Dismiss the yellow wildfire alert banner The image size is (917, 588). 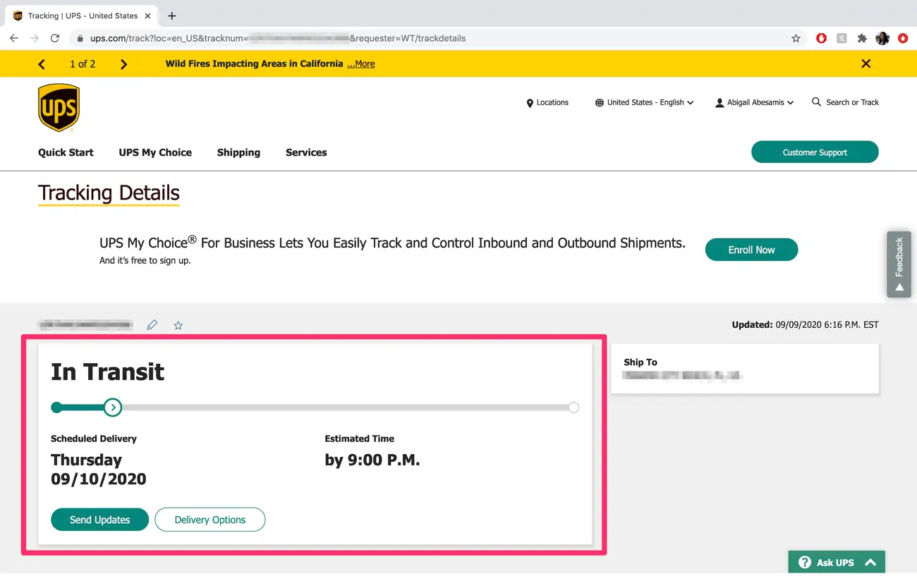(866, 63)
